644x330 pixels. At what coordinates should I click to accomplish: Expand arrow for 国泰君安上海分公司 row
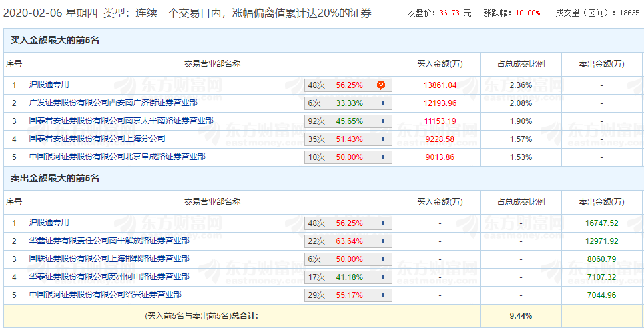(383, 139)
